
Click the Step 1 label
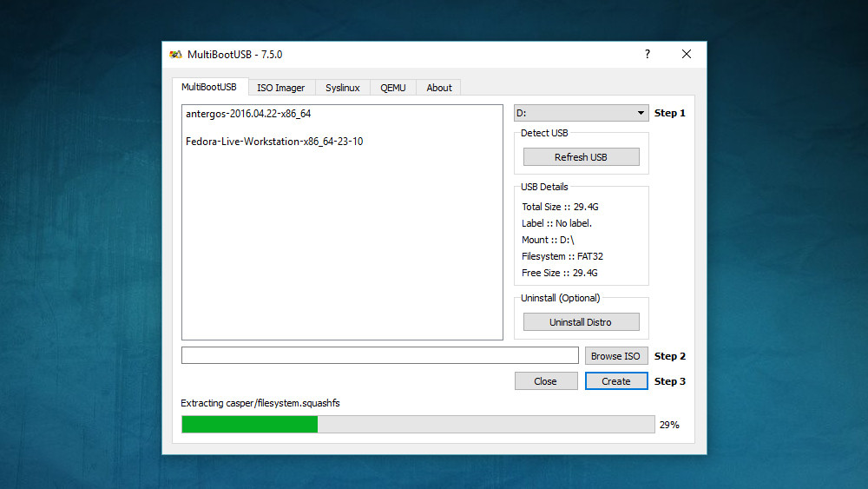click(x=670, y=113)
